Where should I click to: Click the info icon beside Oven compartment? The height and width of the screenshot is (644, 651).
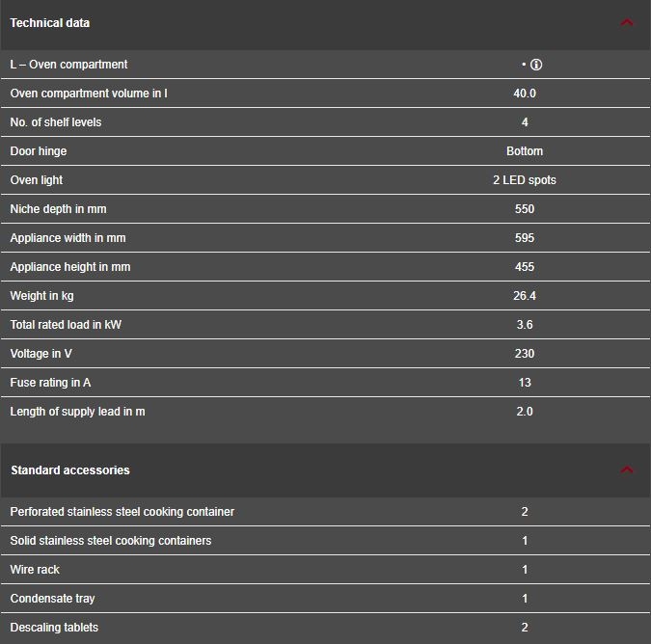[x=536, y=65]
